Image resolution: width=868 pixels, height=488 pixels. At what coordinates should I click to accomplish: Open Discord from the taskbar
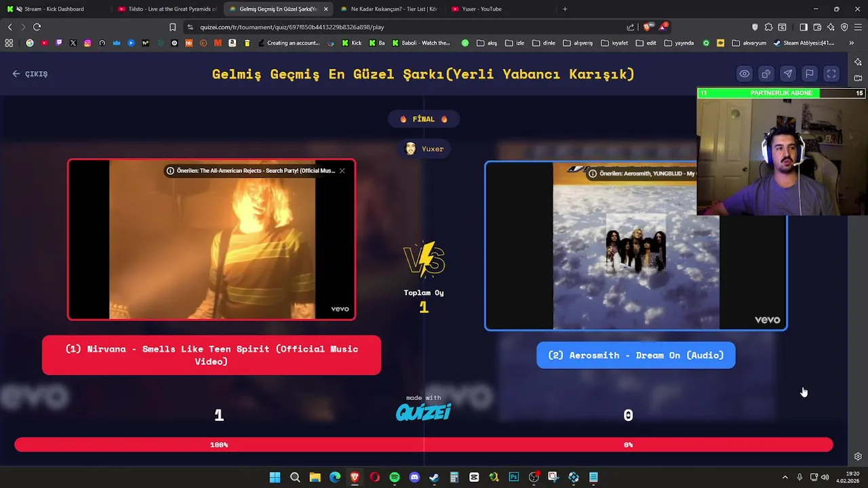(x=414, y=477)
